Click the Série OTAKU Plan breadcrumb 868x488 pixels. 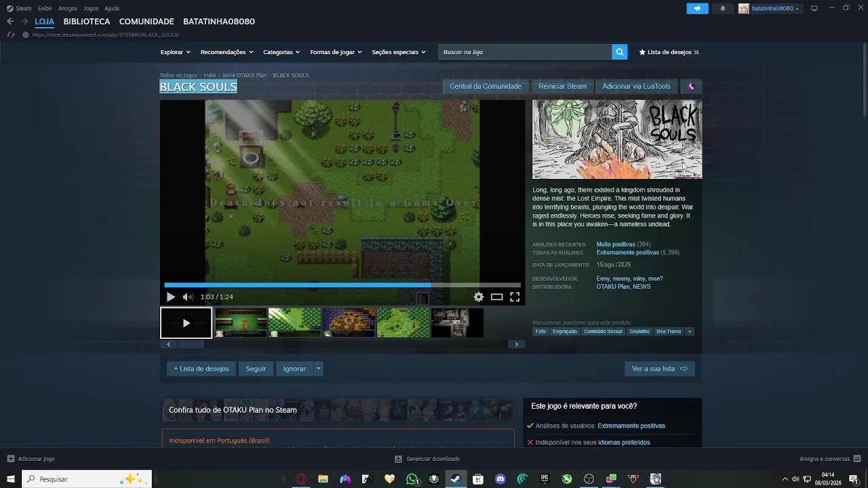244,75
